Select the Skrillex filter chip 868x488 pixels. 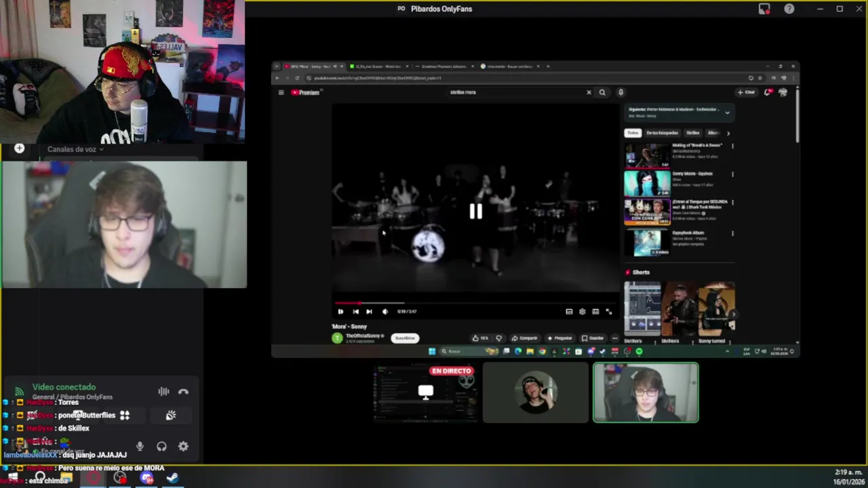tap(692, 133)
